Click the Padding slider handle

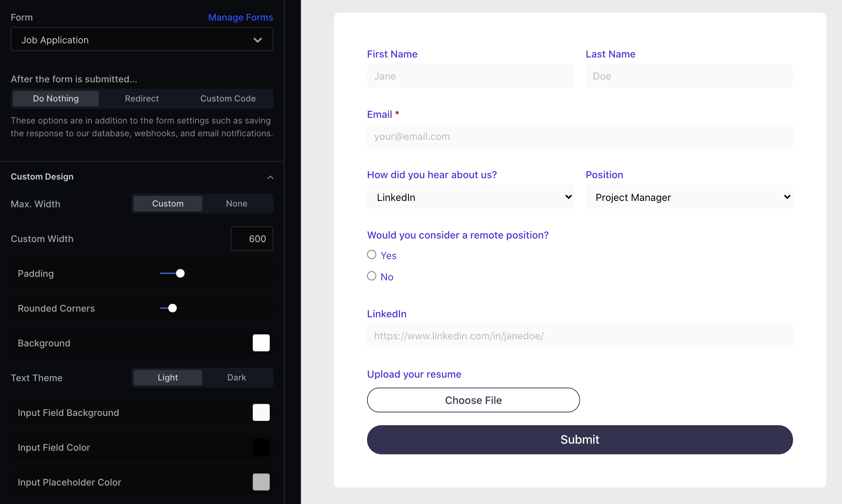(x=180, y=273)
